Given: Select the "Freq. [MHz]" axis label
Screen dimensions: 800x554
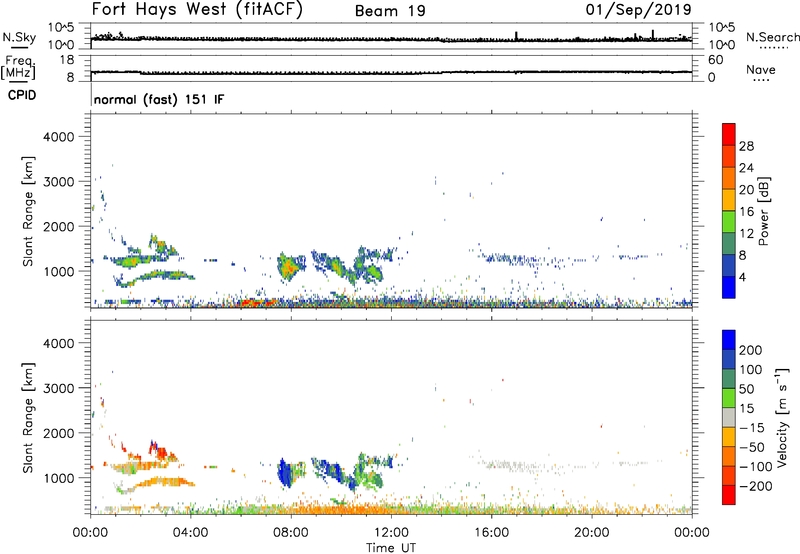Looking at the screenshot, I should click(x=19, y=67).
